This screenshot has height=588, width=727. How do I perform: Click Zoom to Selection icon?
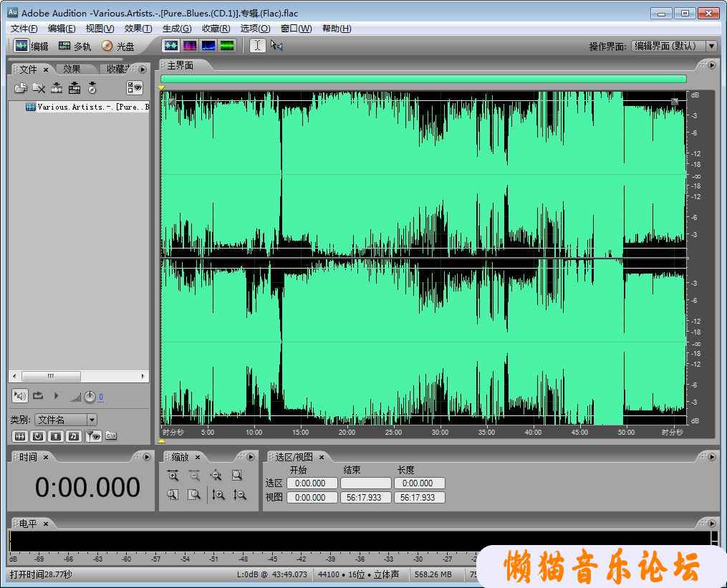click(237, 476)
